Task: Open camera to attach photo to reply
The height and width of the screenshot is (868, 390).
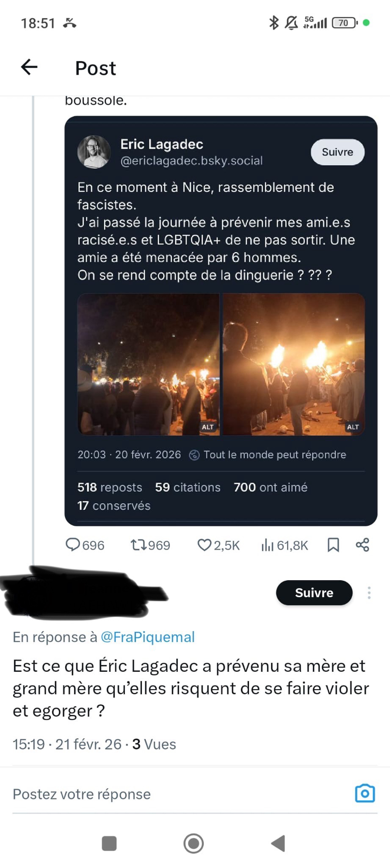Action: click(x=365, y=793)
